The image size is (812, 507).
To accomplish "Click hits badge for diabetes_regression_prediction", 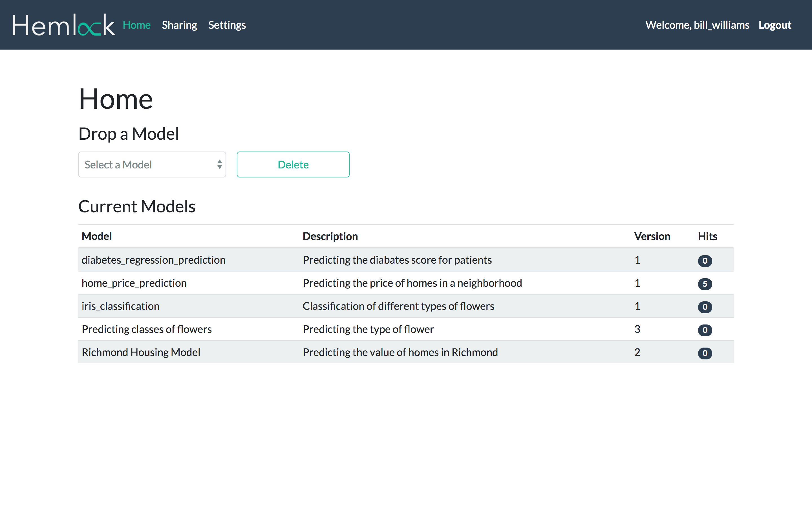I will [x=705, y=261].
